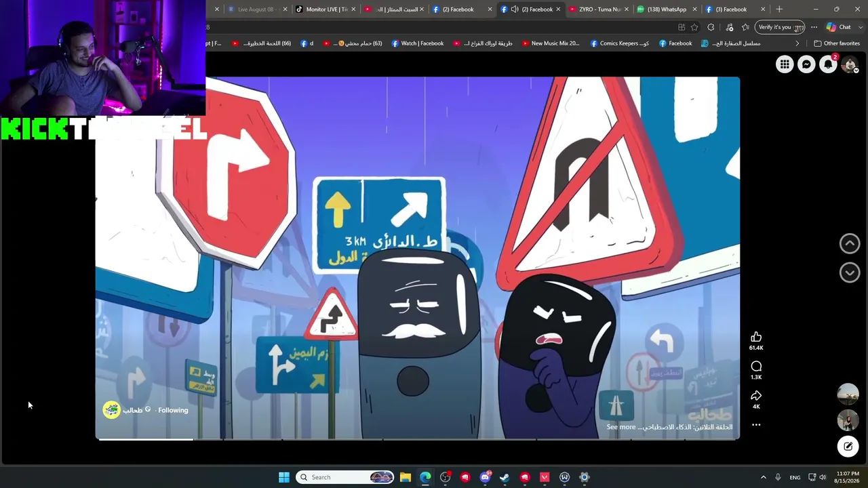
Task: Click the Verify it's you profile button
Action: coord(780,27)
